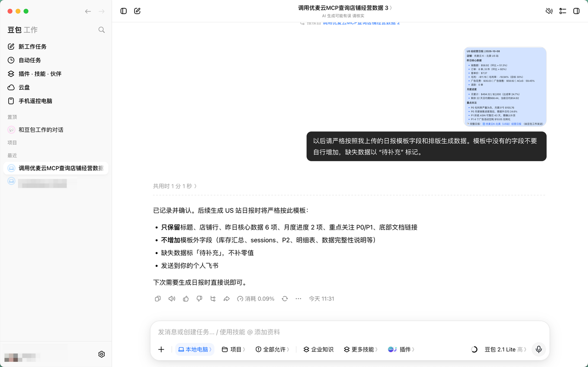Open 插件 · 技能 · 伙伴 in the sidebar
The image size is (588, 367).
[x=56, y=73]
